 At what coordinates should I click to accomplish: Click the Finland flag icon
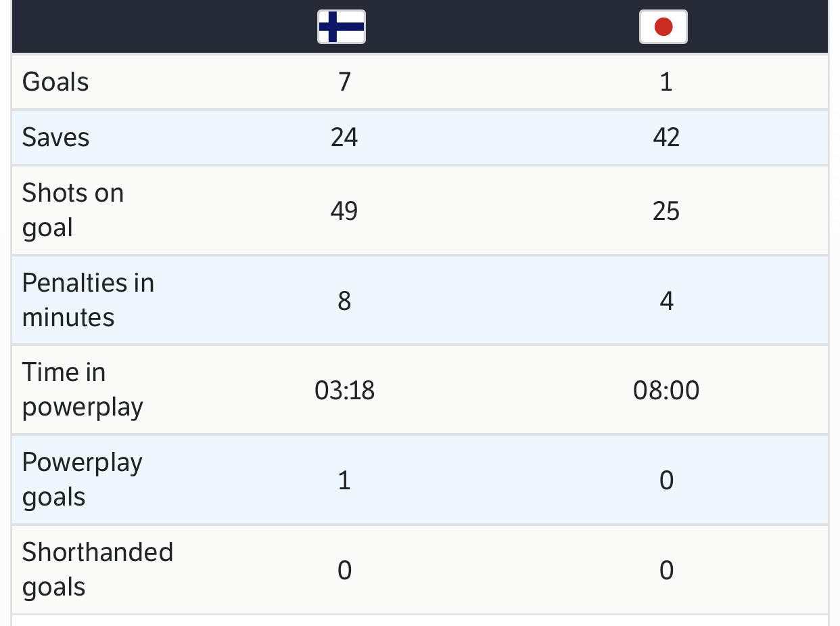click(342, 27)
